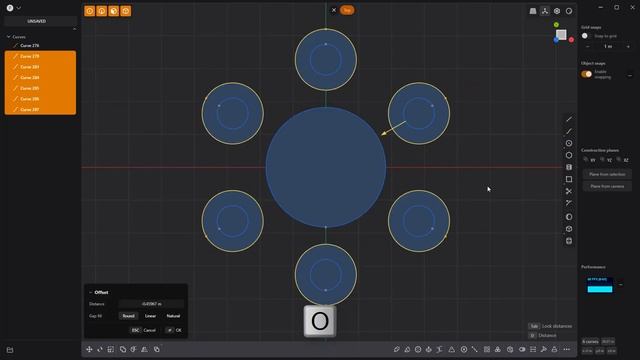Collapse the Curves group in outliner
This screenshot has width=640, height=360.
coord(9,37)
